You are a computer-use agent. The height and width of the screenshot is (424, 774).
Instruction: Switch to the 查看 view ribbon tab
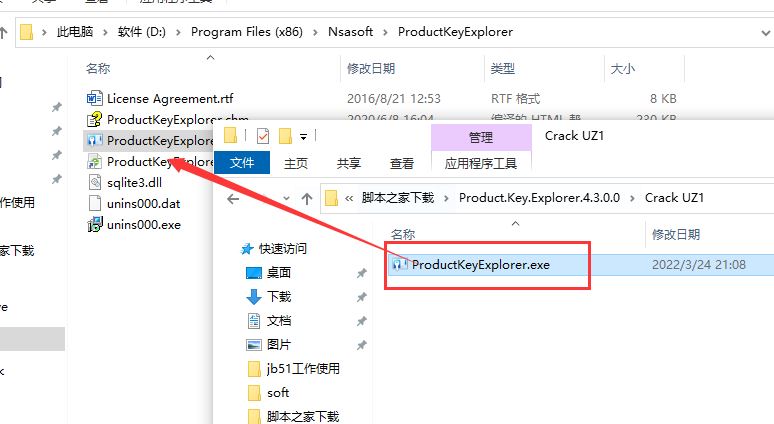click(x=401, y=163)
